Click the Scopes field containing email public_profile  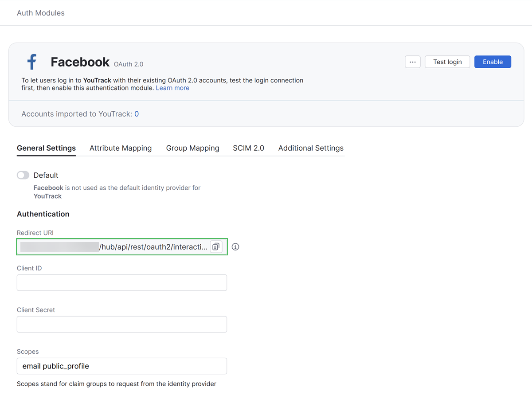(x=122, y=366)
